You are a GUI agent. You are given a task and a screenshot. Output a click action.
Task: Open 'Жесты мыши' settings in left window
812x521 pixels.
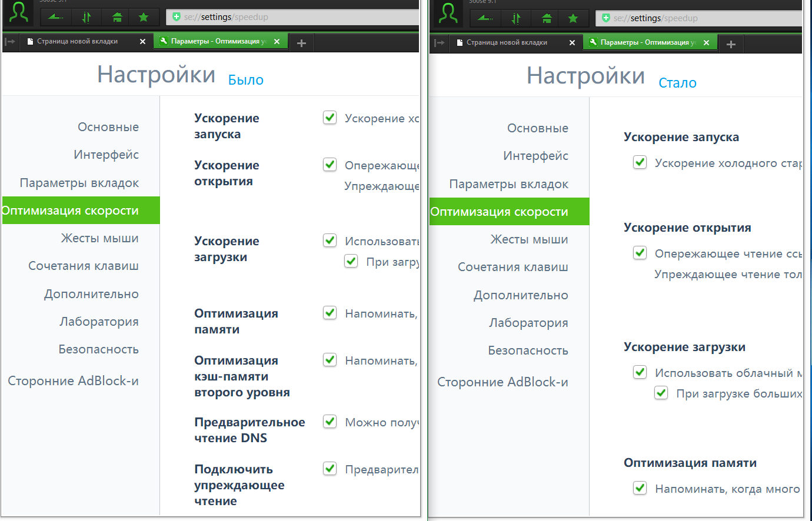click(99, 238)
